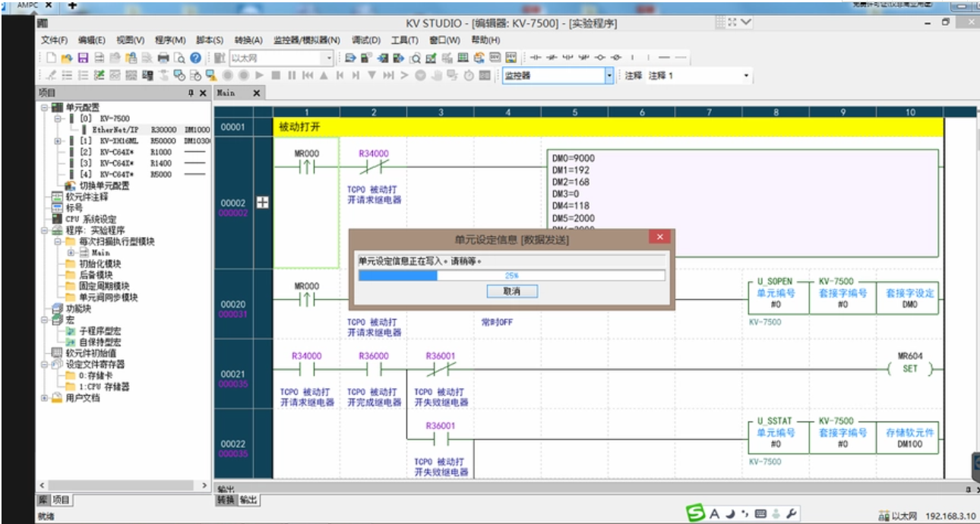Screen dimensions: 980x524
Task: Click the Sogou wrench settings icon
Action: click(x=792, y=514)
